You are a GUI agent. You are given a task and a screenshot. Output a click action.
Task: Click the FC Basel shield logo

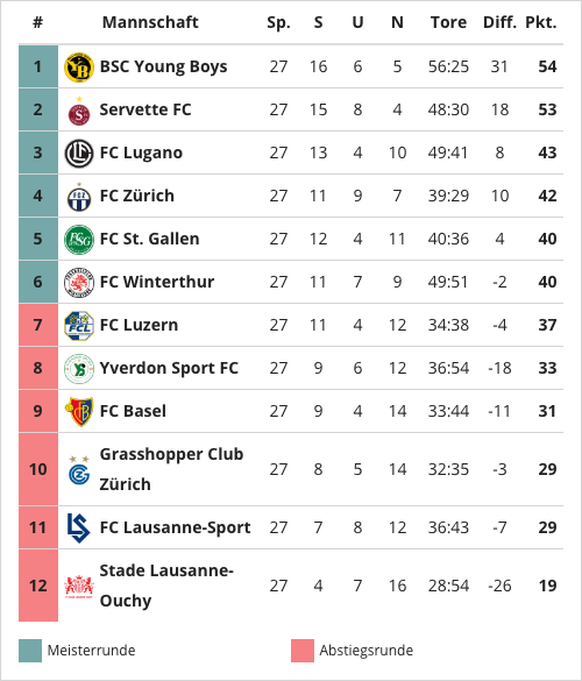tap(79, 411)
